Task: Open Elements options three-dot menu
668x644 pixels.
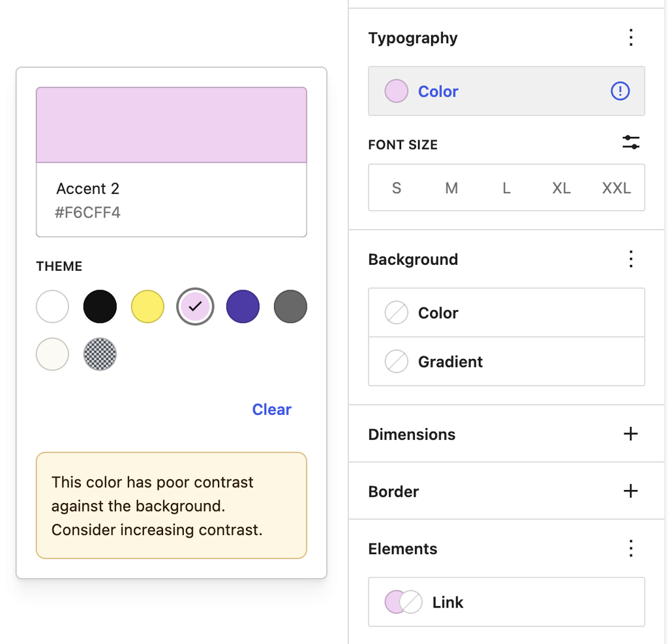Action: pos(631,548)
